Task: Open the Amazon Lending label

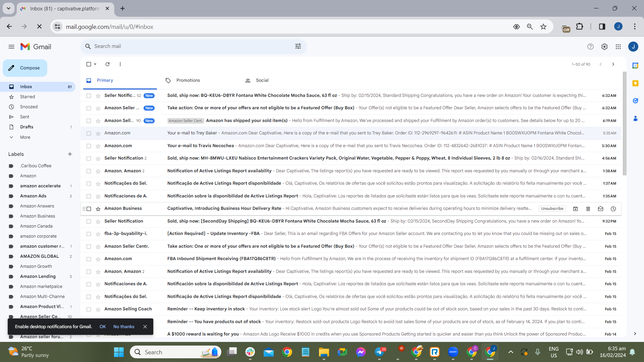Action: tap(38, 277)
